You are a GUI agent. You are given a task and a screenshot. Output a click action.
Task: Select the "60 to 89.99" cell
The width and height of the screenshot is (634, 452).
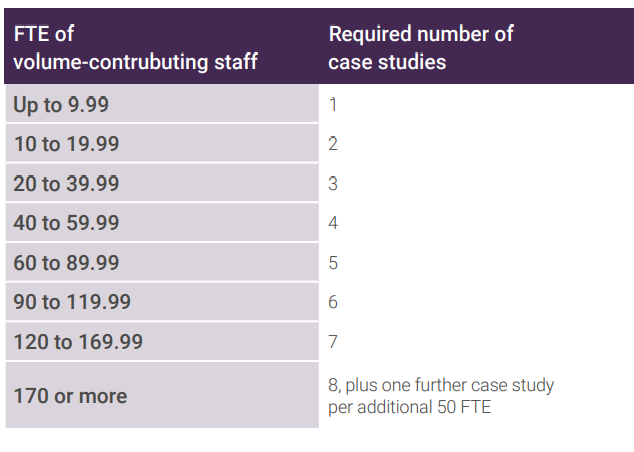click(66, 263)
